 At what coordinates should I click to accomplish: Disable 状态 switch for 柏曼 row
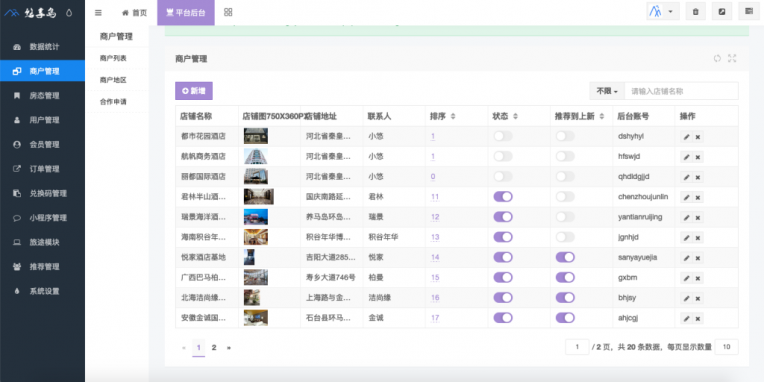503,277
